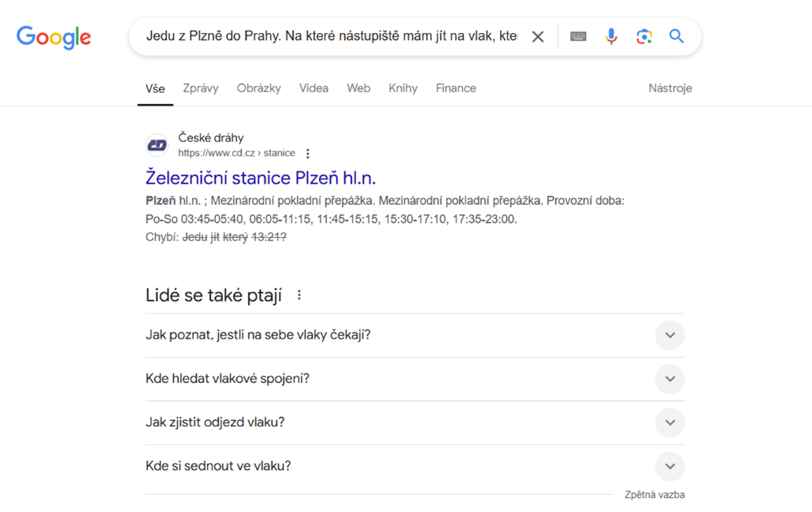Open the Nástroje search tools
The width and height of the screenshot is (812, 512).
pos(670,88)
